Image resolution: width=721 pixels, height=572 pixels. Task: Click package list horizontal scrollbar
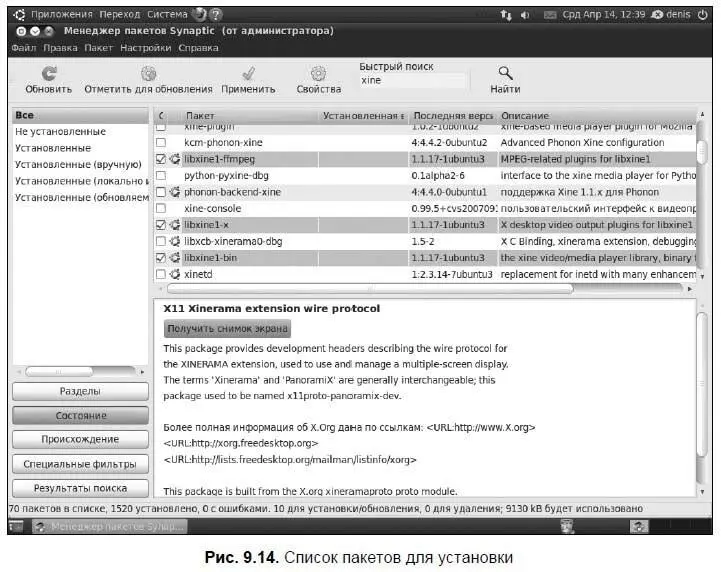point(370,289)
